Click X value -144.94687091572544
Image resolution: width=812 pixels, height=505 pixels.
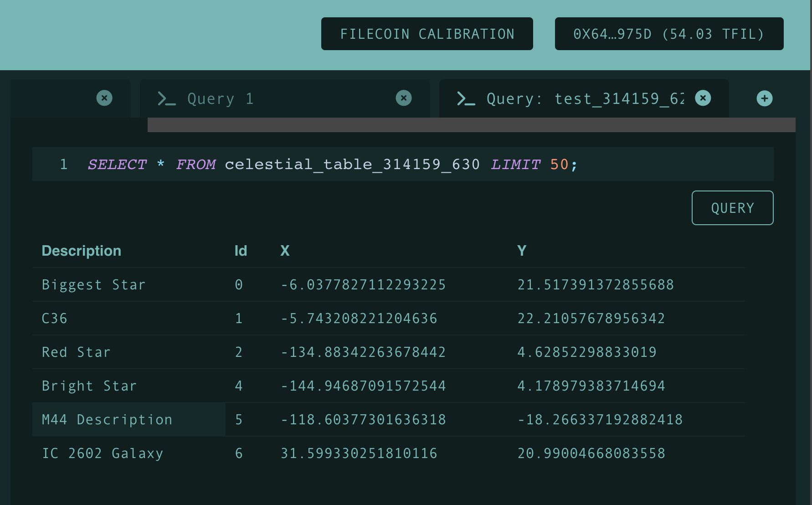click(x=363, y=386)
